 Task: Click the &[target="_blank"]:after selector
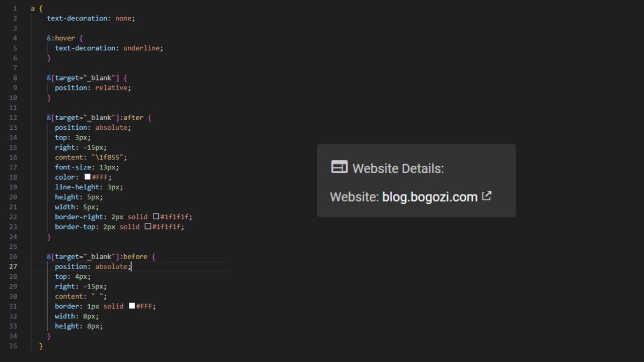[94, 117]
